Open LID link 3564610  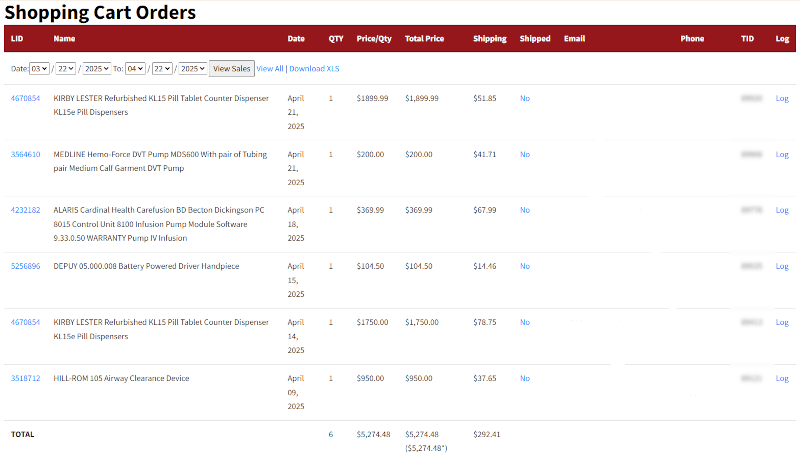[26, 154]
